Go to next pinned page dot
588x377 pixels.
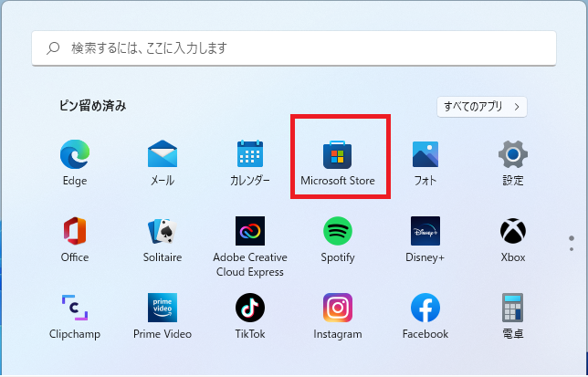click(x=572, y=249)
